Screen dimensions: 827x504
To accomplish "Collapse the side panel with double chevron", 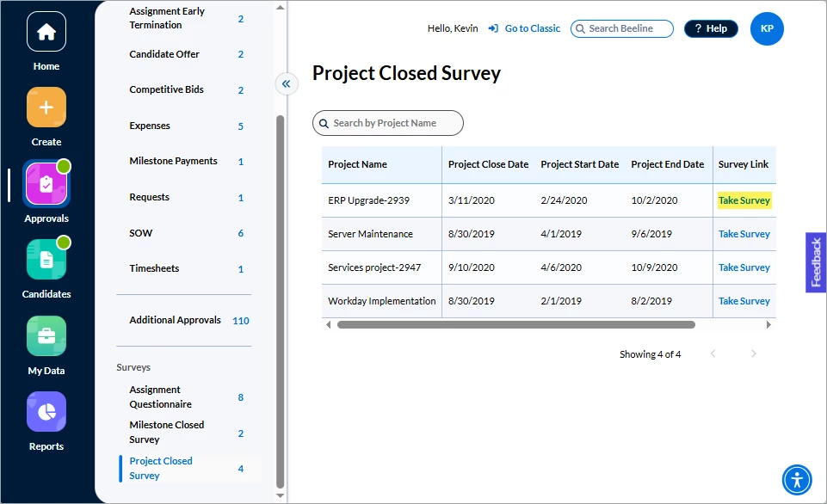I will tap(287, 83).
